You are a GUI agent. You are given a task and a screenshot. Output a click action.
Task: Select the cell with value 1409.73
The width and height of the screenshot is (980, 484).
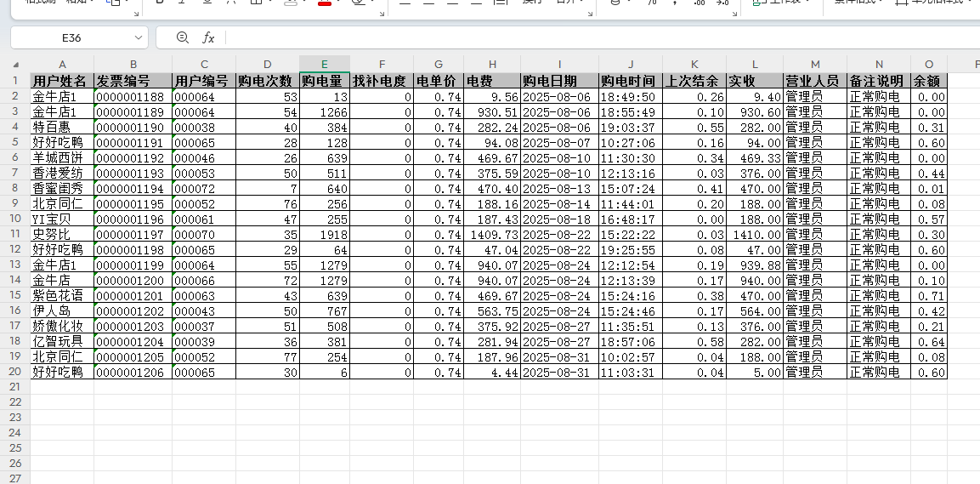pos(491,234)
